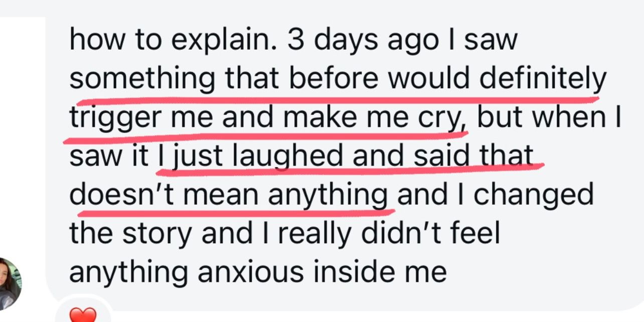644x322 pixels.
Task: Click the word "definitely" in the message
Action: [542, 80]
